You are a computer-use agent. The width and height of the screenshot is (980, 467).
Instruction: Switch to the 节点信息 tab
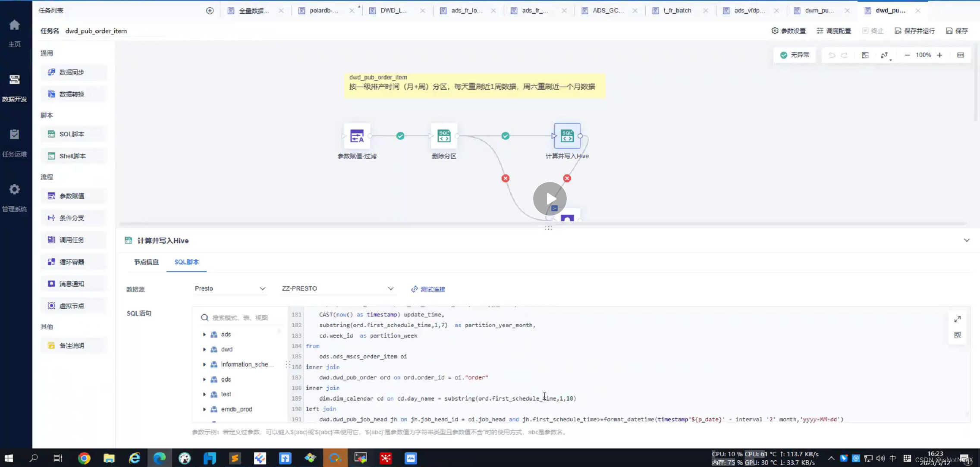(x=146, y=262)
